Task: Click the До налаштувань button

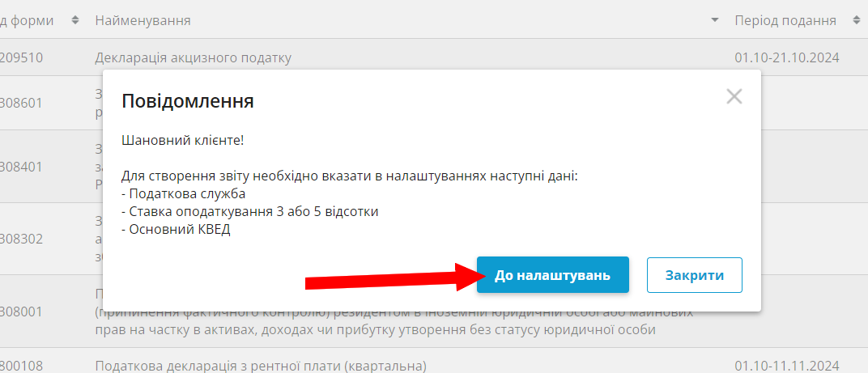Action: click(552, 274)
